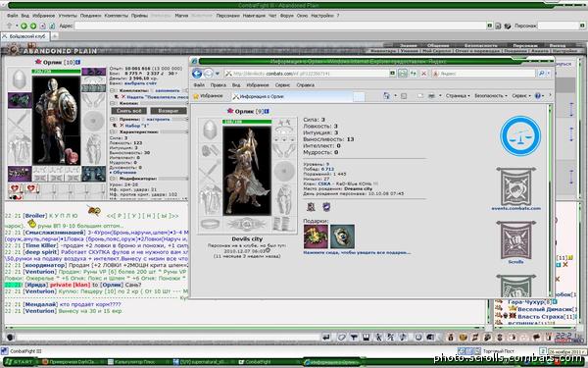This screenshot has height=368, width=588.
Task: Open the Избранное menu in Internet Explorer
Action: coord(257,85)
